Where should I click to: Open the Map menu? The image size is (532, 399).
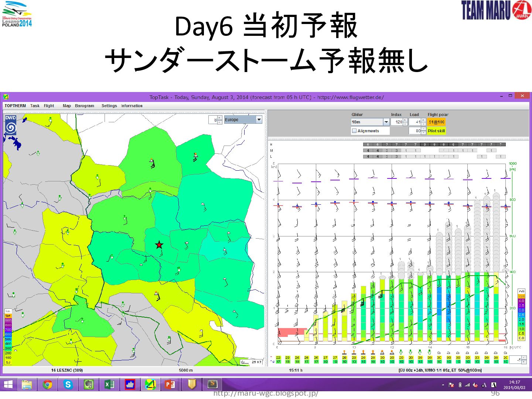[67, 106]
